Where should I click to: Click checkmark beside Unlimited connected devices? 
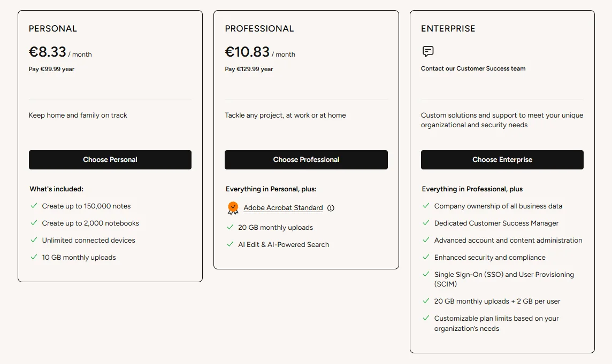click(34, 240)
